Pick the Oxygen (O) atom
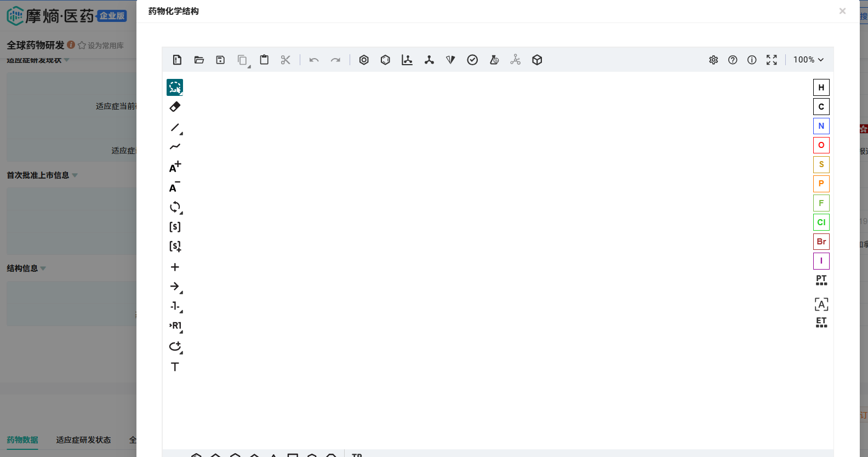 pyautogui.click(x=821, y=145)
